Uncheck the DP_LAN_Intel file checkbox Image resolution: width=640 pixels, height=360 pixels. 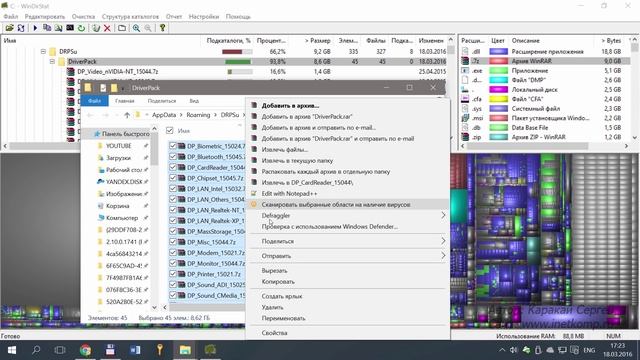pyautogui.click(x=173, y=189)
